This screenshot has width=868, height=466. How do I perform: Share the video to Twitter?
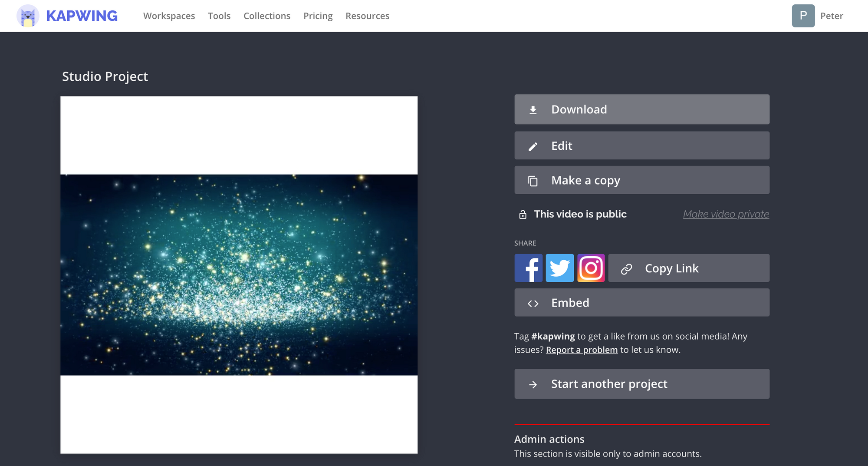pyautogui.click(x=559, y=268)
